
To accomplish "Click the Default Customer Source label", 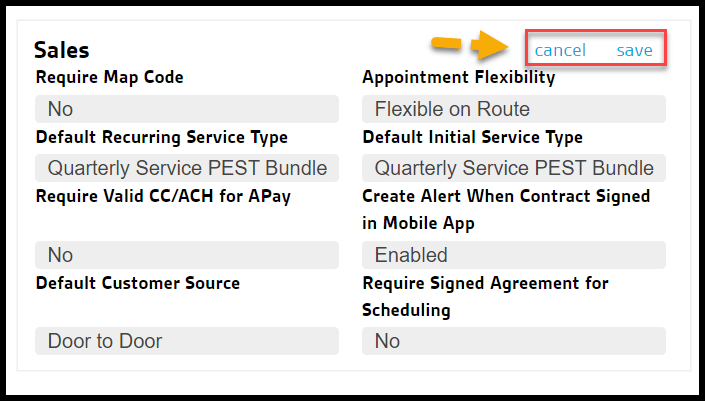I will coord(138,283).
